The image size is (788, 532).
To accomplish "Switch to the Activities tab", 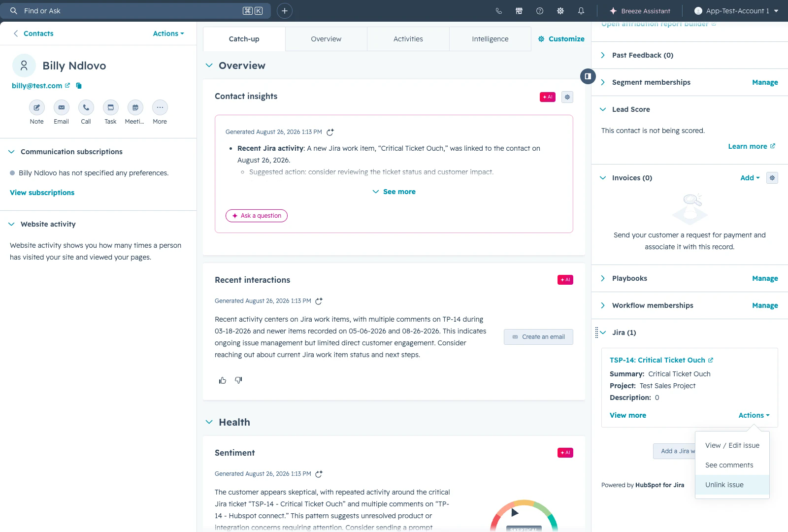I will (x=408, y=39).
